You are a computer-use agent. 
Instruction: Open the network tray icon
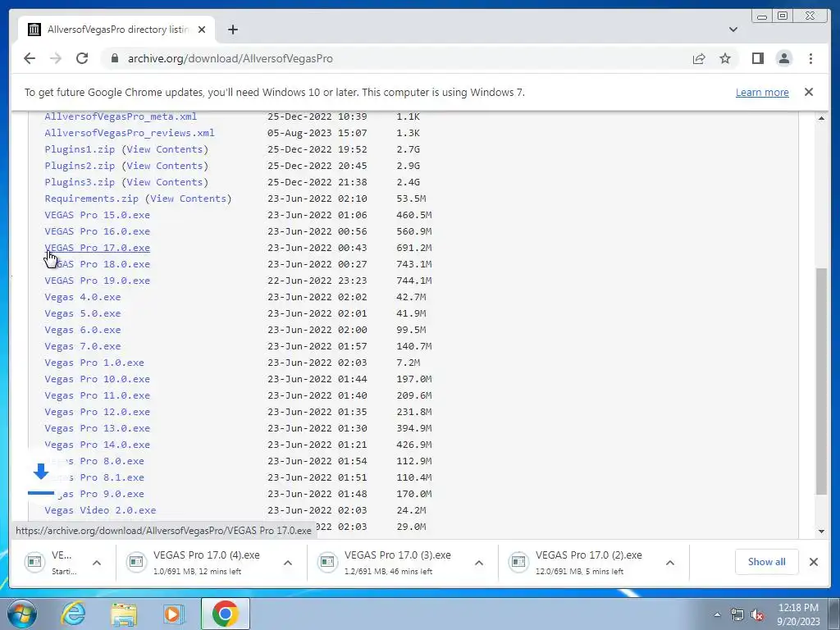tap(737, 615)
